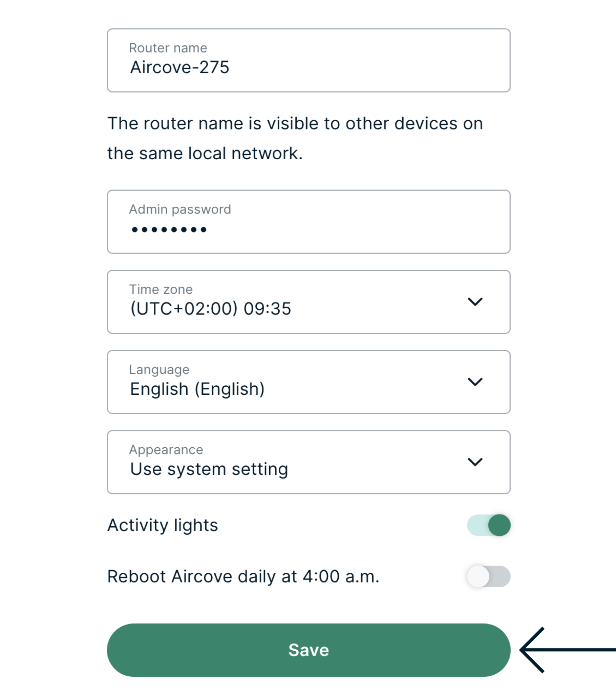Select the (UTC+02:00) 09:35 time zone value
This screenshot has height=694, width=616.
[x=210, y=309]
